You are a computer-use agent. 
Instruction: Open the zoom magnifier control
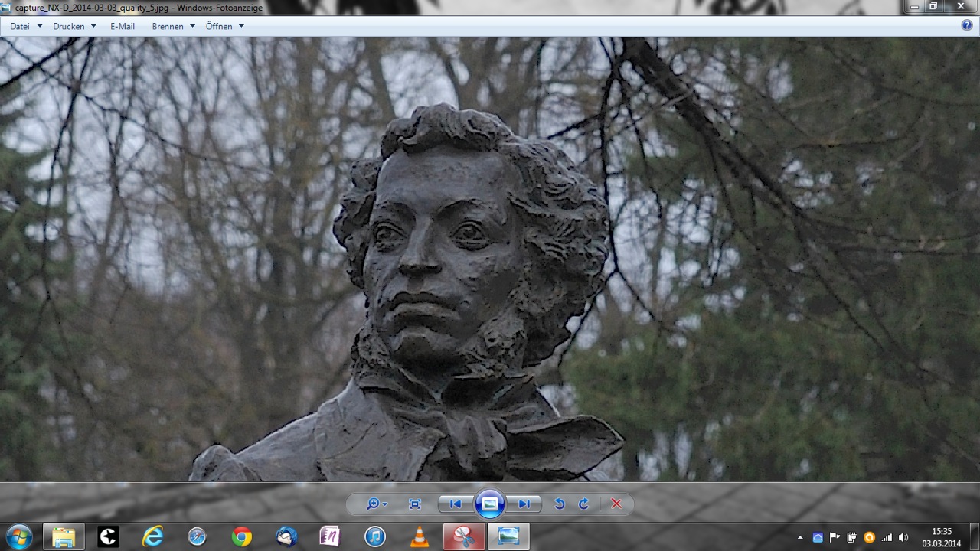(x=376, y=504)
